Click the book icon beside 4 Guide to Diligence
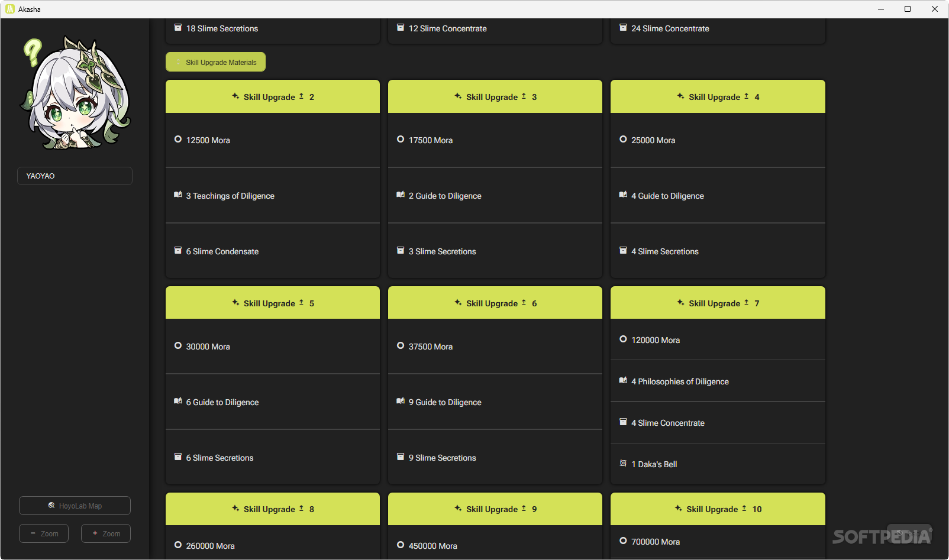 tap(623, 195)
